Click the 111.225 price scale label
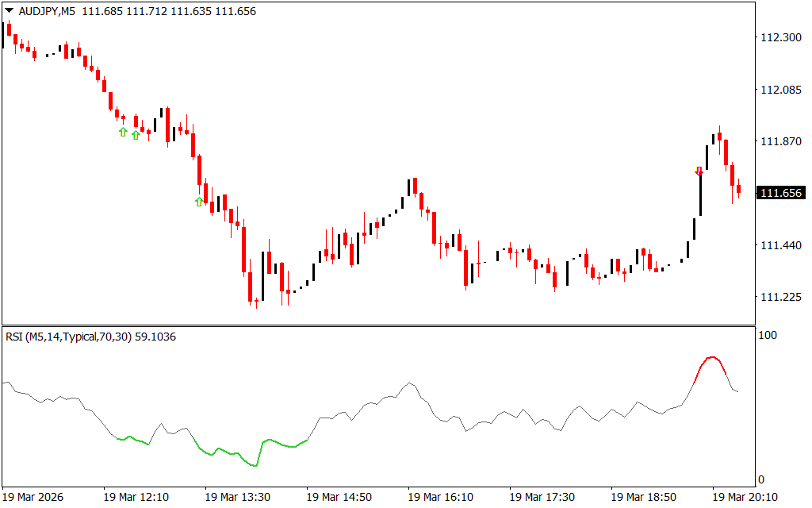Screen dimensions: 812x508 781,297
